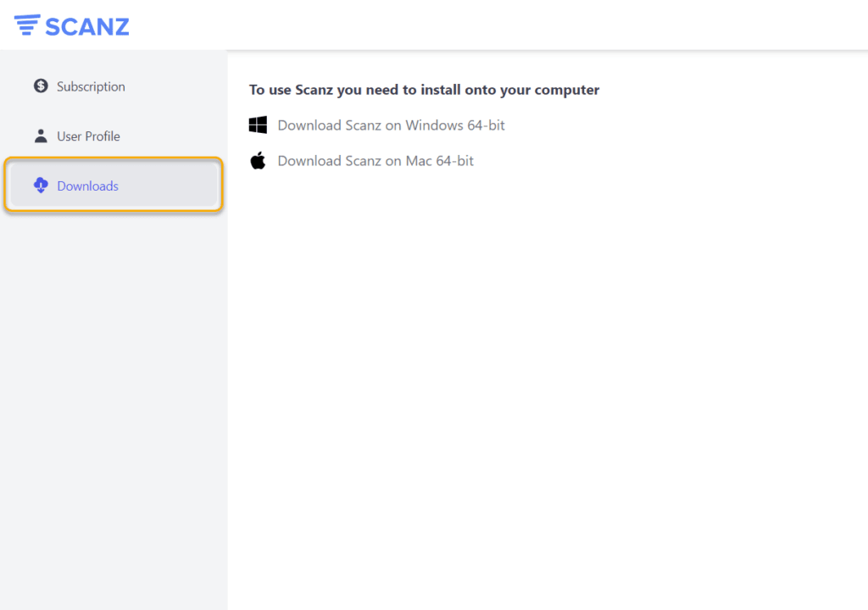Click the Windows logo icon
The width and height of the screenshot is (868, 610).
coord(259,125)
